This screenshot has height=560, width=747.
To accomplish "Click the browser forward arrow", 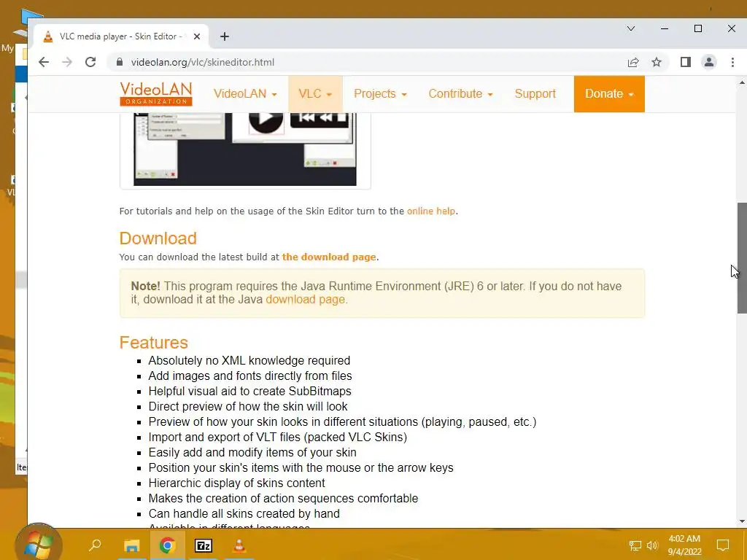I will (x=67, y=62).
